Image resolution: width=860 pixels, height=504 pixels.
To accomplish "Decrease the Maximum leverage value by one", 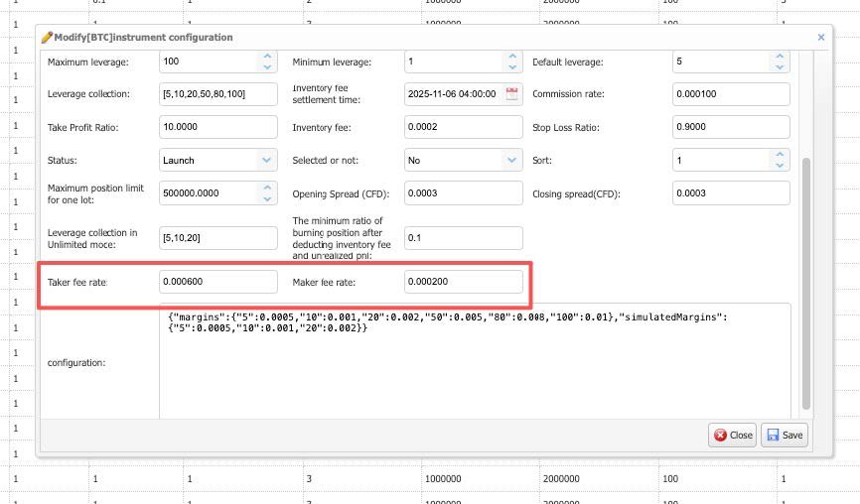I will click(x=267, y=67).
